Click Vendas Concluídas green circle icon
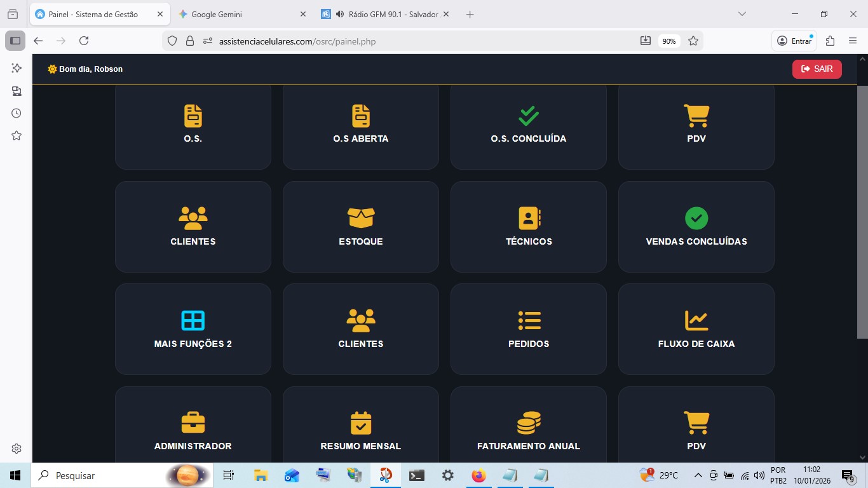868x488 pixels. (x=696, y=218)
